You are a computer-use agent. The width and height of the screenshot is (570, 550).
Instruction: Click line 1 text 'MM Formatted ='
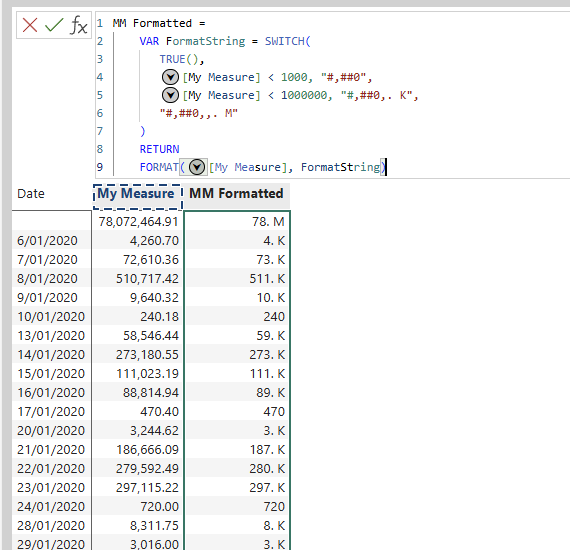tap(159, 23)
